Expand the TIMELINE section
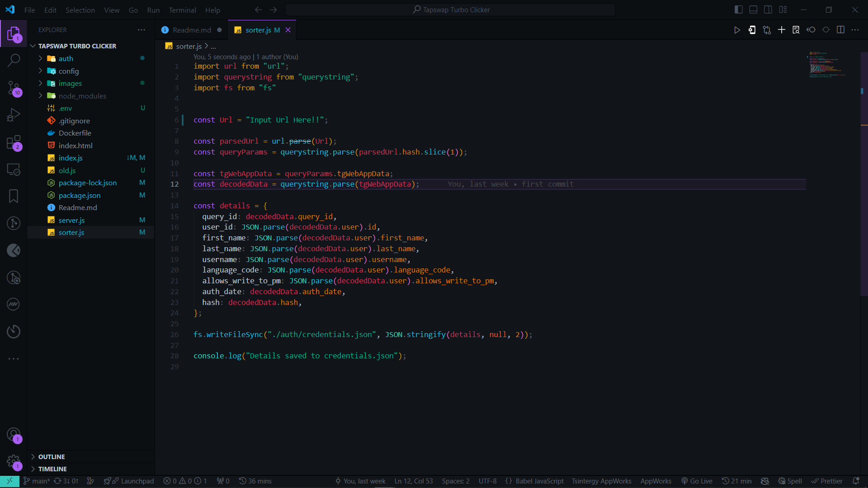868x488 pixels. [52, 469]
